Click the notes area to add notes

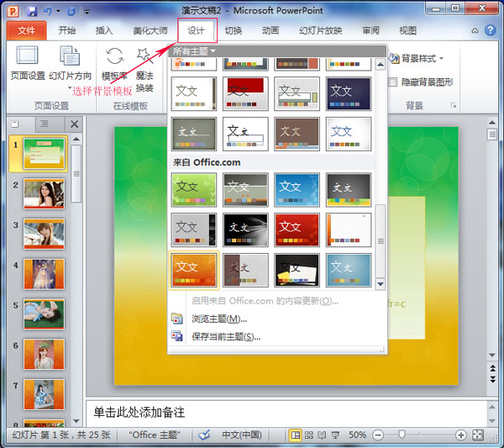(286, 413)
